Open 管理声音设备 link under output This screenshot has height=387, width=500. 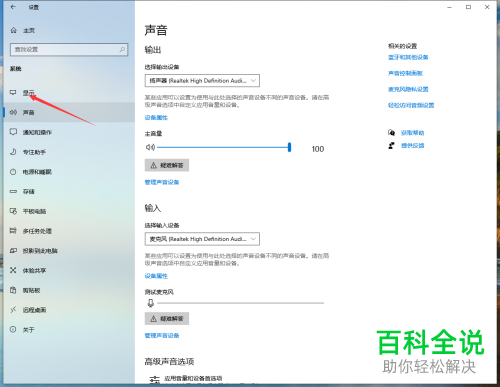[x=162, y=182]
